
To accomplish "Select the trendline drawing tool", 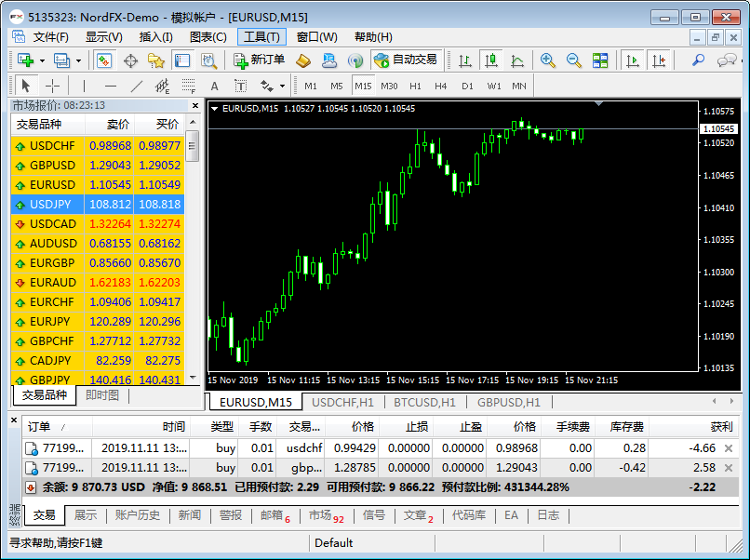I will coord(137,86).
